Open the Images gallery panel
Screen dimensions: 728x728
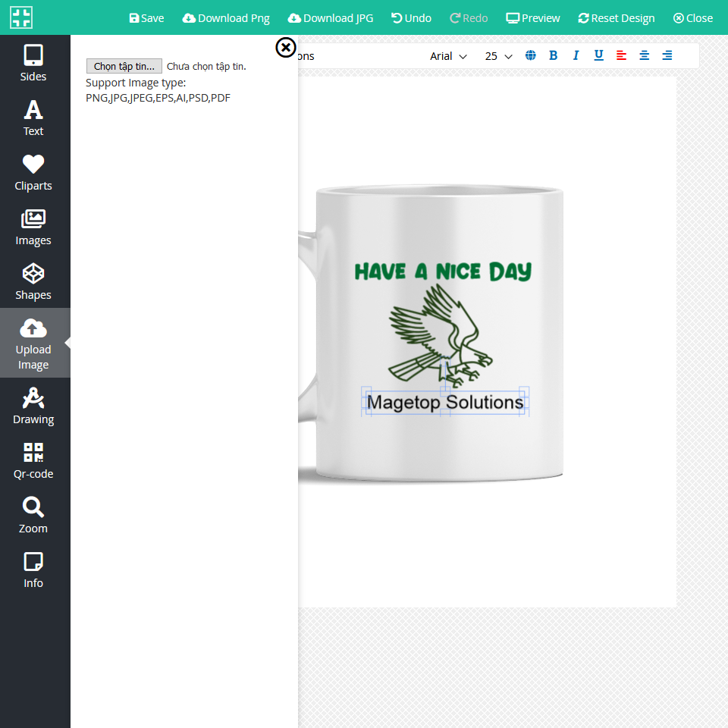tap(33, 227)
